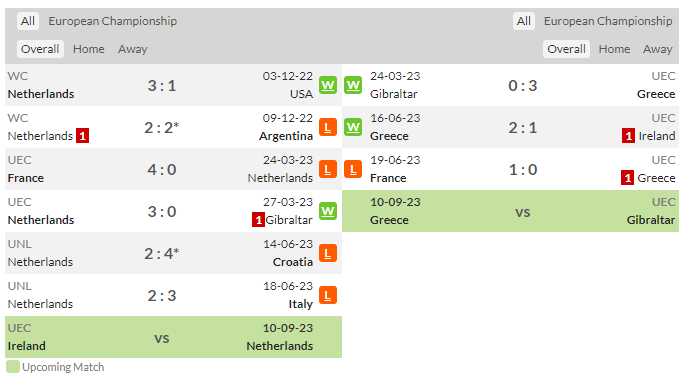Viewport: 682px width, 388px height.
Task: Click the L badge for Netherlands vs Argentina
Action: [328, 127]
